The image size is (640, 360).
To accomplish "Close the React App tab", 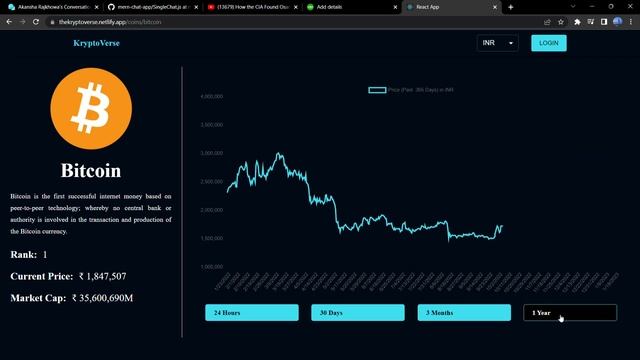I will 495,7.
